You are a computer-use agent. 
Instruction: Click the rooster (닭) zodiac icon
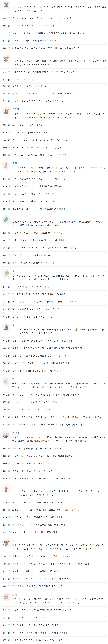[6, 489]
